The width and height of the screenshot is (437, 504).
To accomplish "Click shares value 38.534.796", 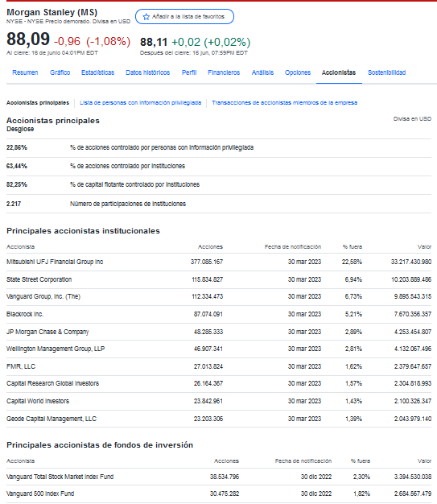I will point(225,477).
